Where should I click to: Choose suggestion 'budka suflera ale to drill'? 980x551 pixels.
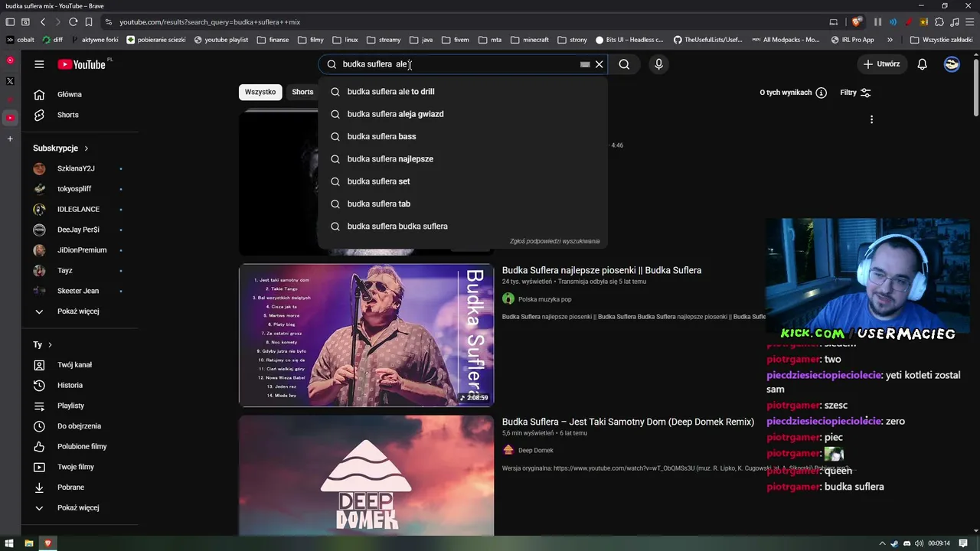point(462,92)
